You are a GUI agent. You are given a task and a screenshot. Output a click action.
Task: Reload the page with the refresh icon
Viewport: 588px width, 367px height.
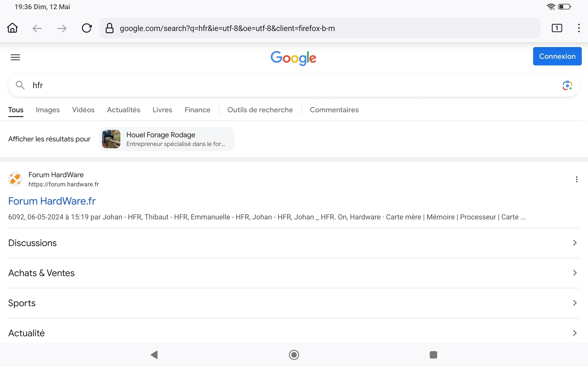click(87, 28)
